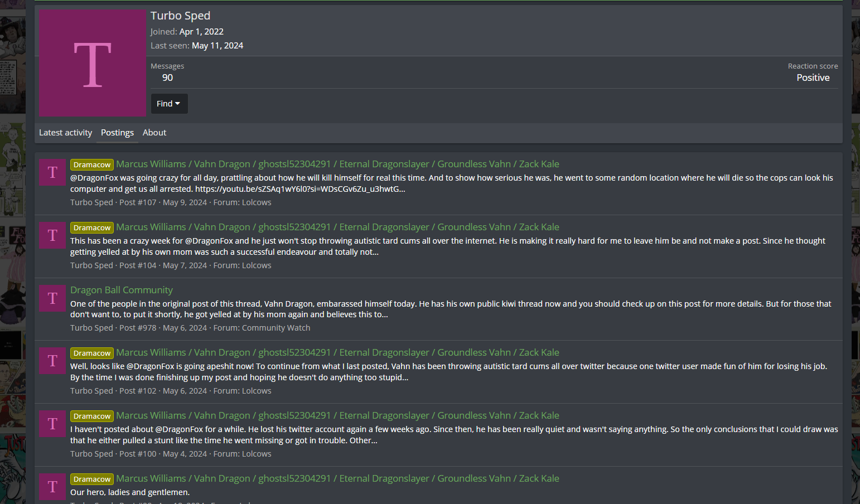860x504 pixels.
Task: Select the Postings tab
Action: point(117,133)
